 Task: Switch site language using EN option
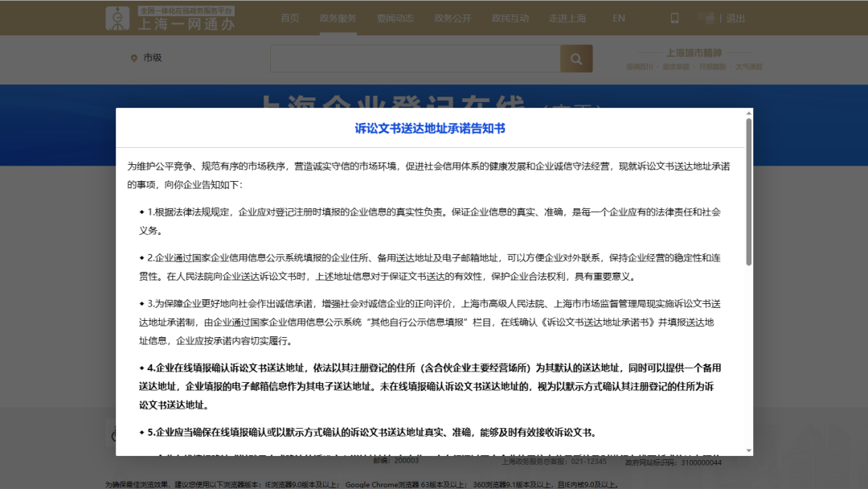tap(618, 17)
